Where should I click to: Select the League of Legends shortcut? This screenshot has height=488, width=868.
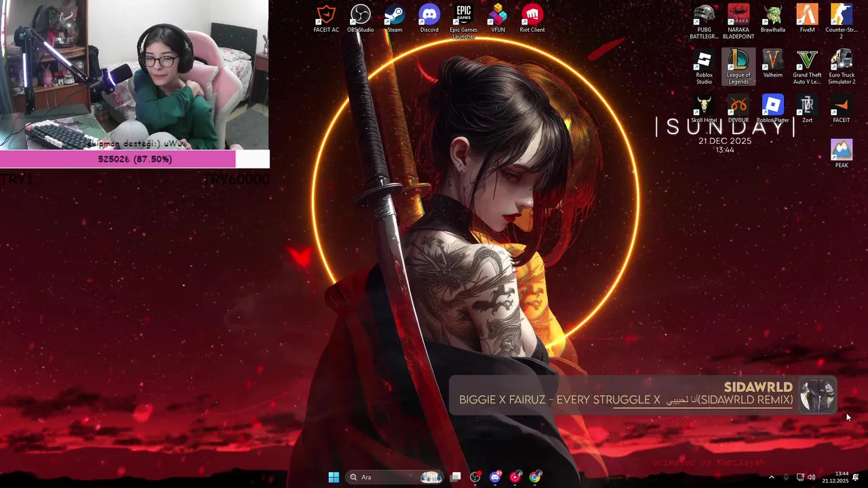click(738, 67)
